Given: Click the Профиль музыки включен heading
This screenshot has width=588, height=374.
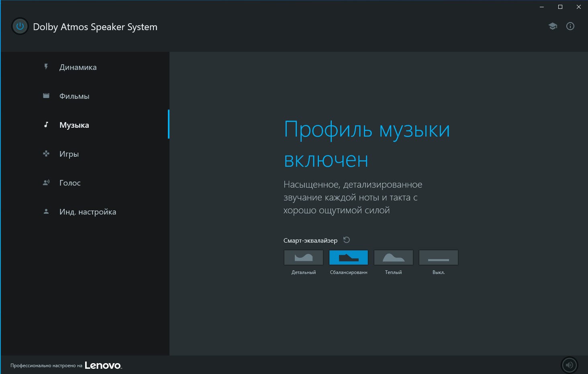Looking at the screenshot, I should tap(366, 145).
